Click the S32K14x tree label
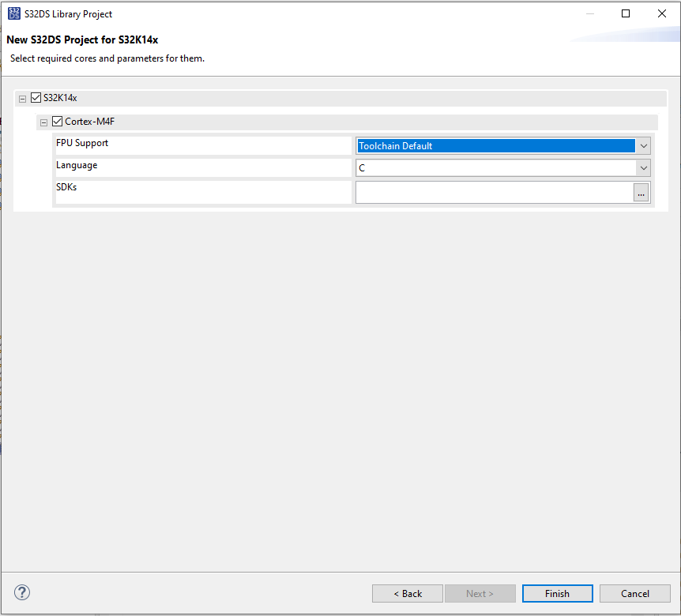Image resolution: width=681 pixels, height=616 pixels. point(60,98)
